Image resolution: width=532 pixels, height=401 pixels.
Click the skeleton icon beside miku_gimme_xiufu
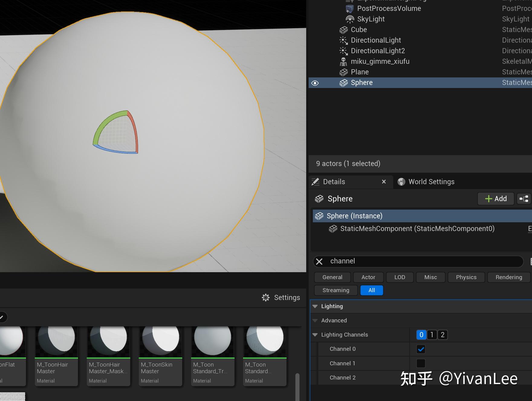tap(343, 62)
